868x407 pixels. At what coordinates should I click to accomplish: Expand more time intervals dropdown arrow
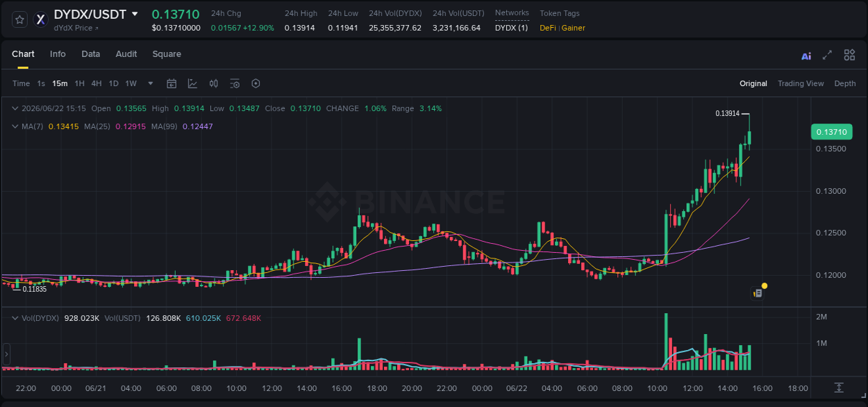pos(151,83)
